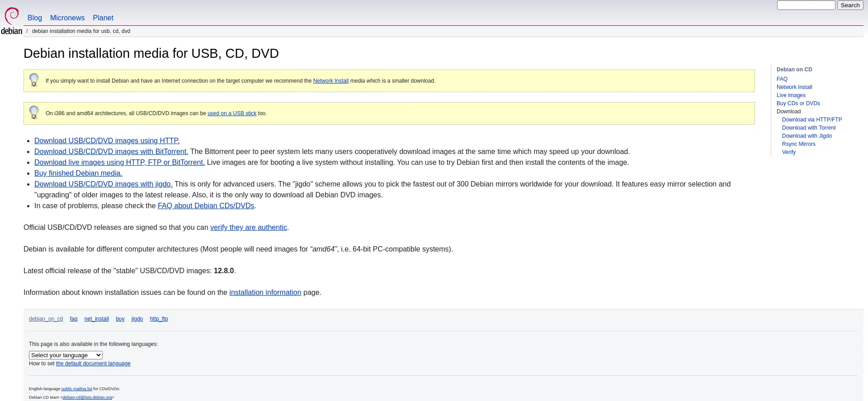
Task: Open the installation information link
Action: 265,293
